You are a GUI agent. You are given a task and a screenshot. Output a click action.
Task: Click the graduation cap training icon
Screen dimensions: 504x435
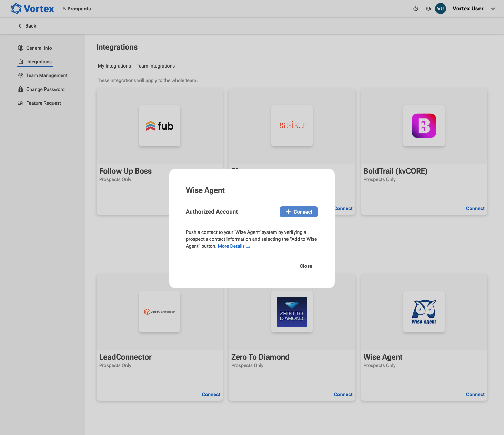point(428,9)
